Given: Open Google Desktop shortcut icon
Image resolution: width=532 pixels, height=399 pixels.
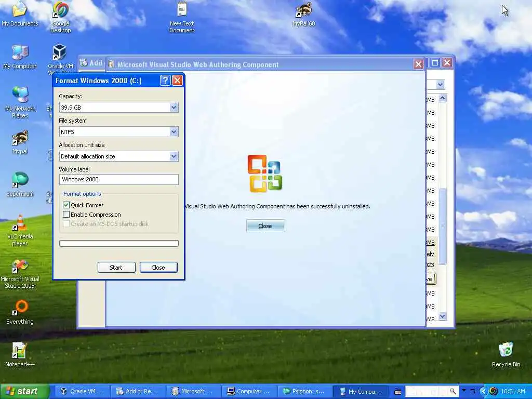Looking at the screenshot, I should pos(60,16).
